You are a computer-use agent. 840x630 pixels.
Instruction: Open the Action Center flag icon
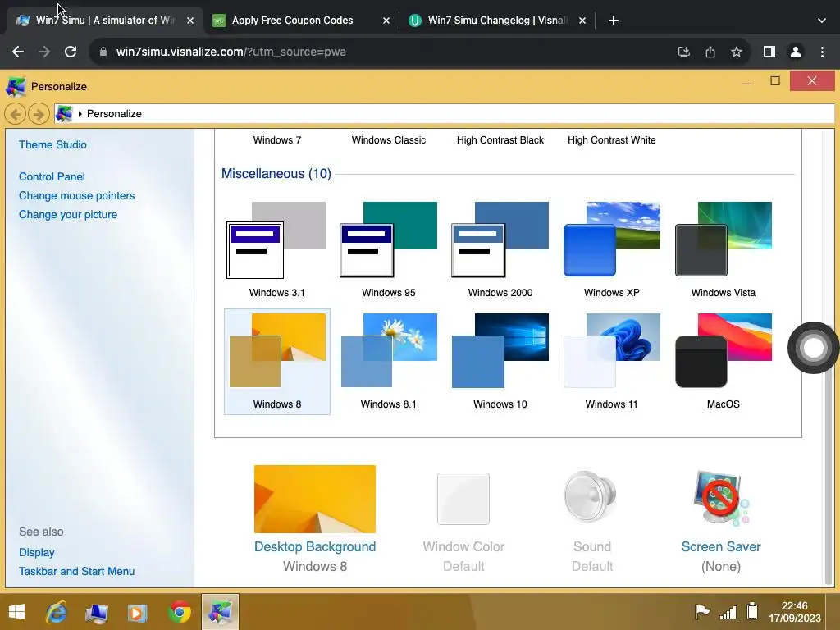[701, 611]
